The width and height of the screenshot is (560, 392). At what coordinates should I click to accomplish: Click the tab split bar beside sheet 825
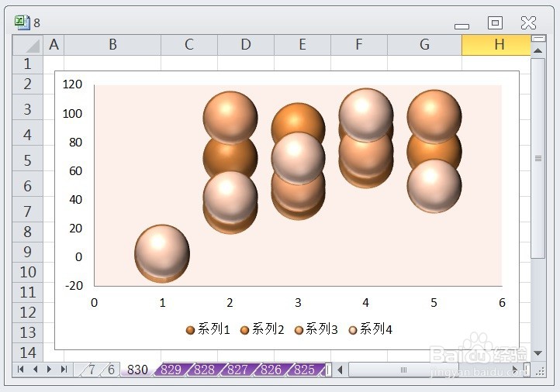click(329, 370)
